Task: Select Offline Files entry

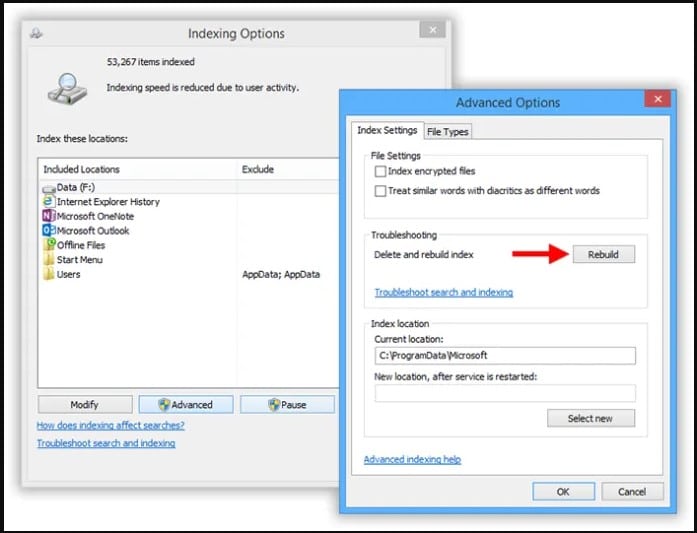Action: tap(81, 245)
